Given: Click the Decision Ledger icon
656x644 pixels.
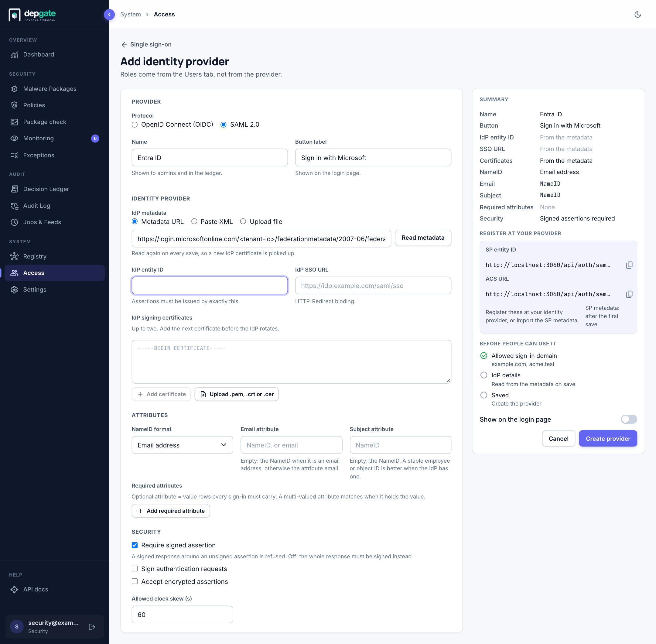Looking at the screenshot, I should click(14, 189).
